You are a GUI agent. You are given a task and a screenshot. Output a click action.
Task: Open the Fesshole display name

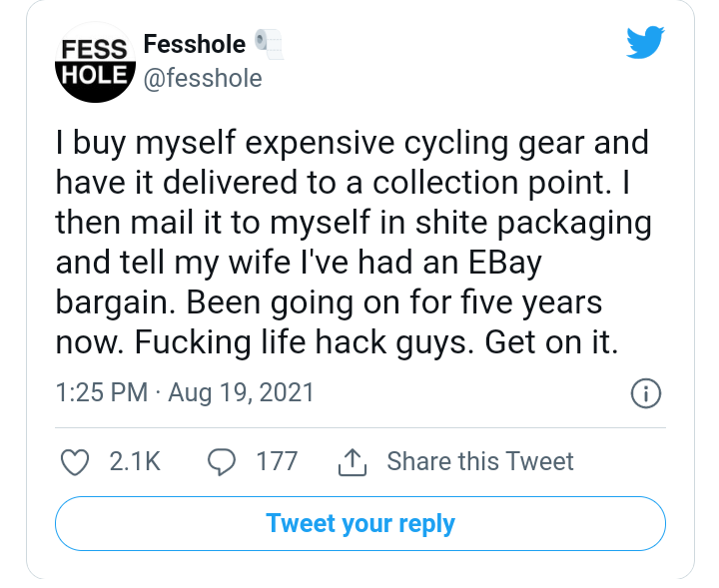[196, 44]
